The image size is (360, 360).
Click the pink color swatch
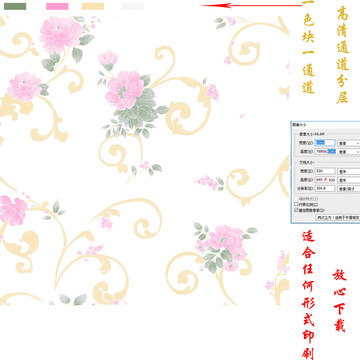(57, 6)
